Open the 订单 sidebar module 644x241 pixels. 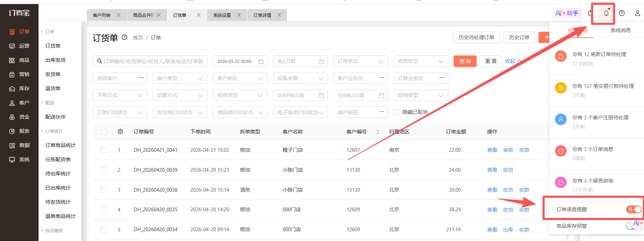19,32
